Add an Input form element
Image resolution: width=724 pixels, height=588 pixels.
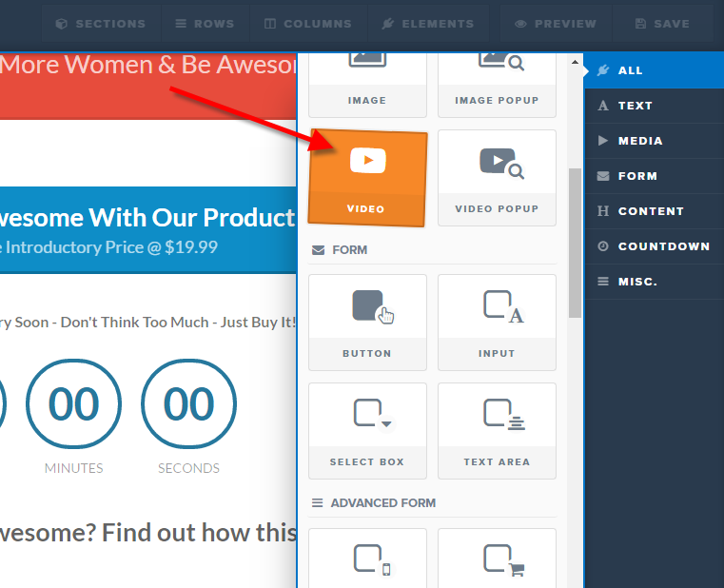pyautogui.click(x=497, y=323)
